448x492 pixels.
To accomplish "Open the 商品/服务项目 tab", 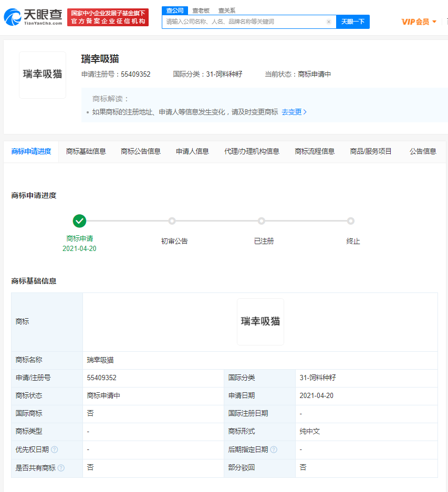I will tap(371, 151).
